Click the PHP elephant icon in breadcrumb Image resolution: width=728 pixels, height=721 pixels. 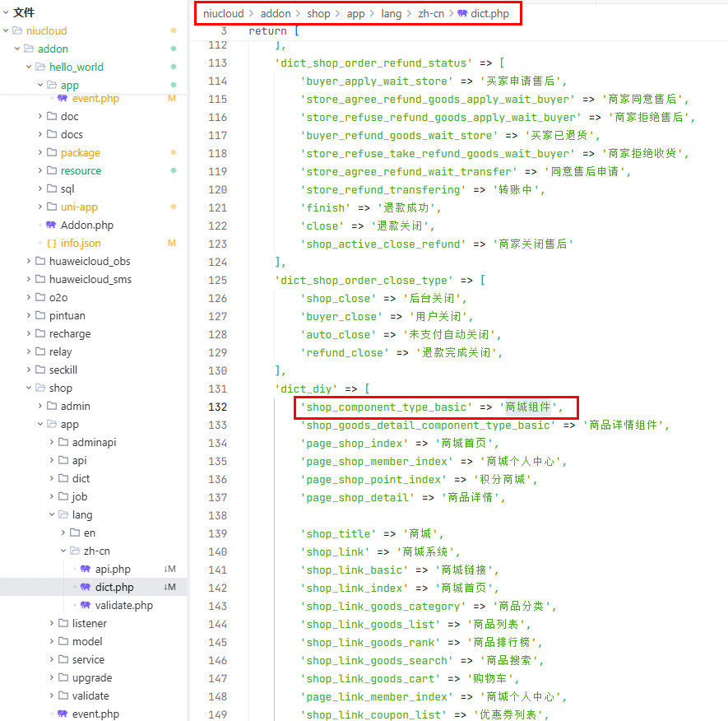coord(462,14)
